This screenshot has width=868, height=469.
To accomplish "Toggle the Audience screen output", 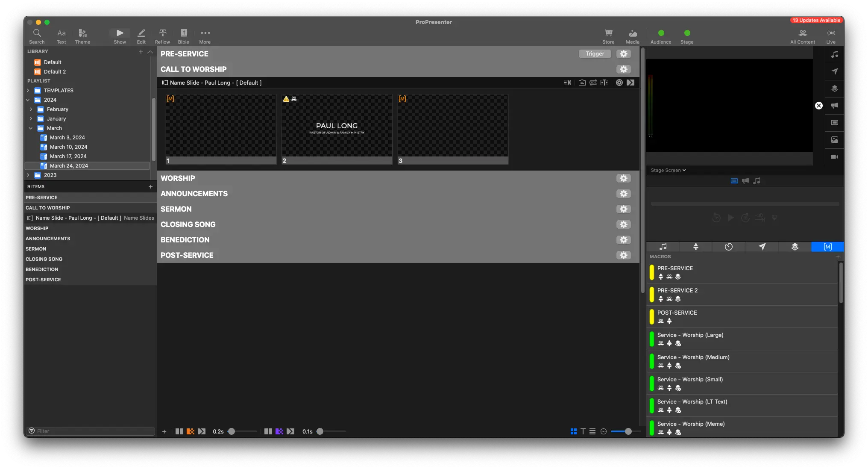I will click(661, 33).
